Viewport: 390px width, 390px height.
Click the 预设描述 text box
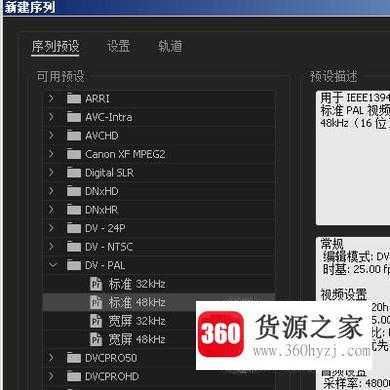tap(353, 158)
